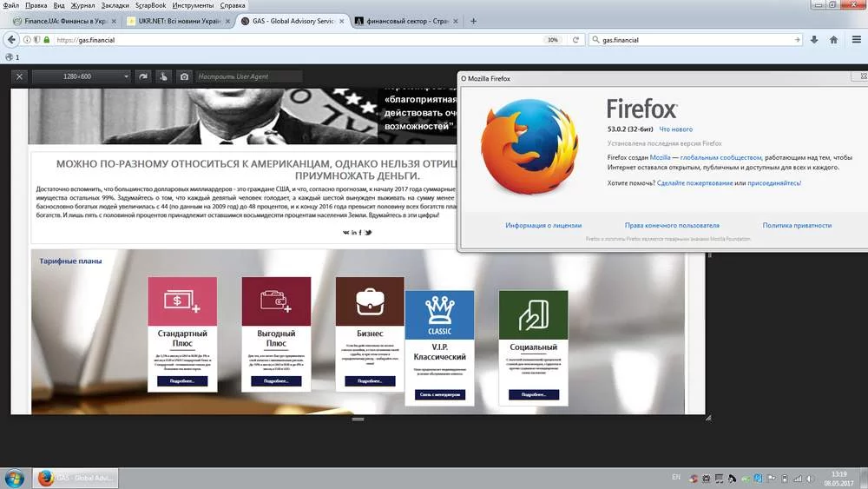The width and height of the screenshot is (868, 489).
Task: Take a screenshot with the camera icon
Action: click(x=184, y=76)
